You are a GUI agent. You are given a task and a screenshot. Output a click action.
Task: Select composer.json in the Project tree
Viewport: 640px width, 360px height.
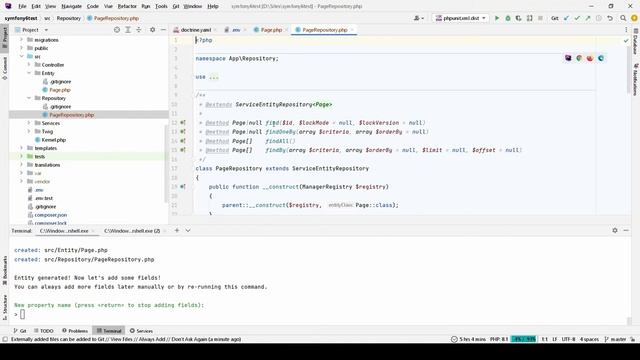pyautogui.click(x=51, y=215)
